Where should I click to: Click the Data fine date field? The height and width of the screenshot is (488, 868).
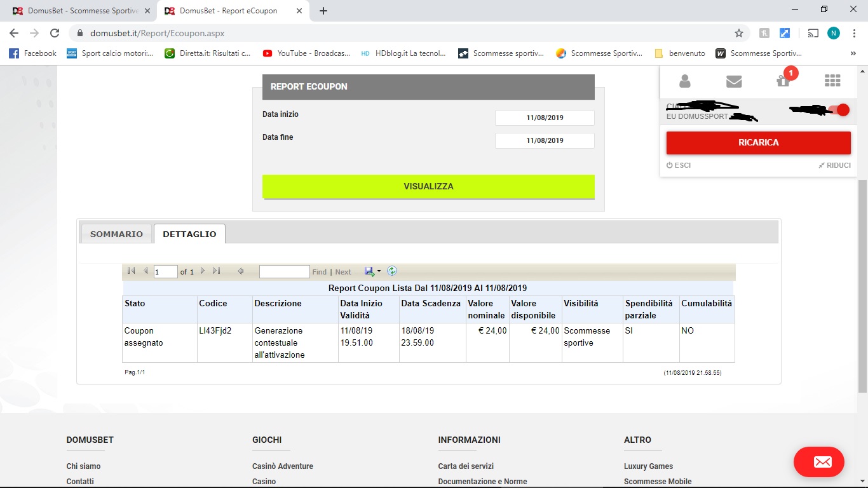click(545, 140)
